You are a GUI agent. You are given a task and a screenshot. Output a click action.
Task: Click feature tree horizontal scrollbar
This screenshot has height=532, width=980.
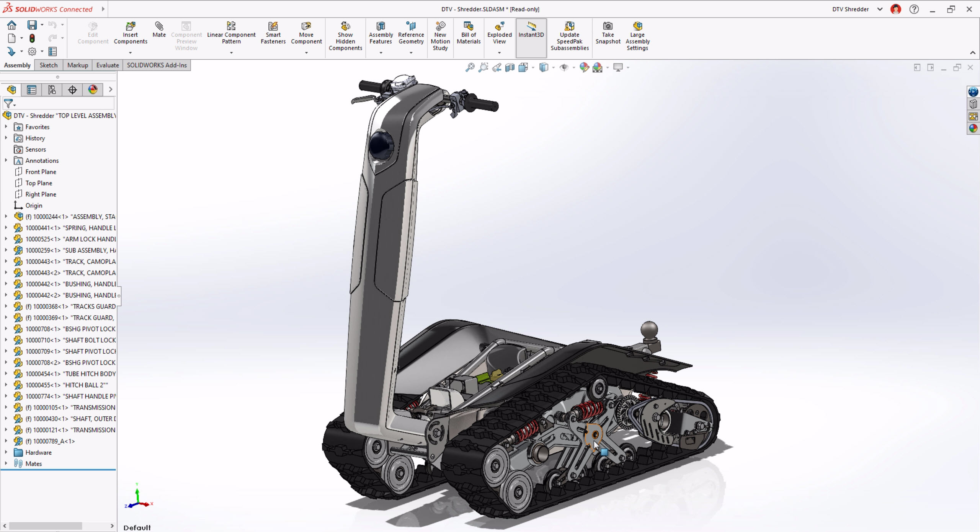point(46,526)
